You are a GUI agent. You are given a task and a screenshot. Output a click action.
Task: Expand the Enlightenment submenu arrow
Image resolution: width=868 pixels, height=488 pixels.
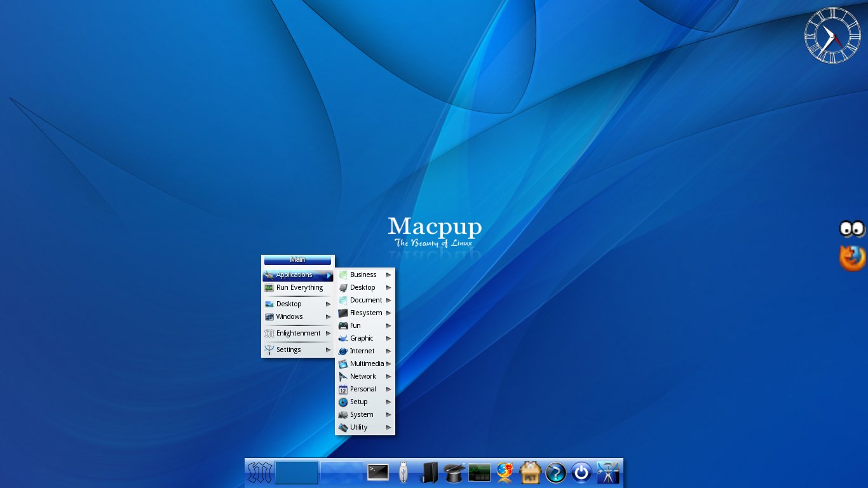coord(329,334)
